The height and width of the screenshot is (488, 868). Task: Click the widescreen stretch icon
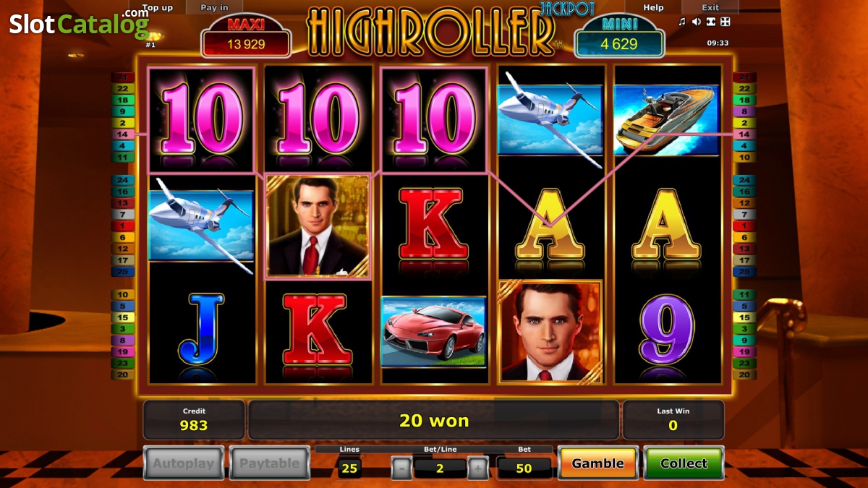click(x=711, y=22)
